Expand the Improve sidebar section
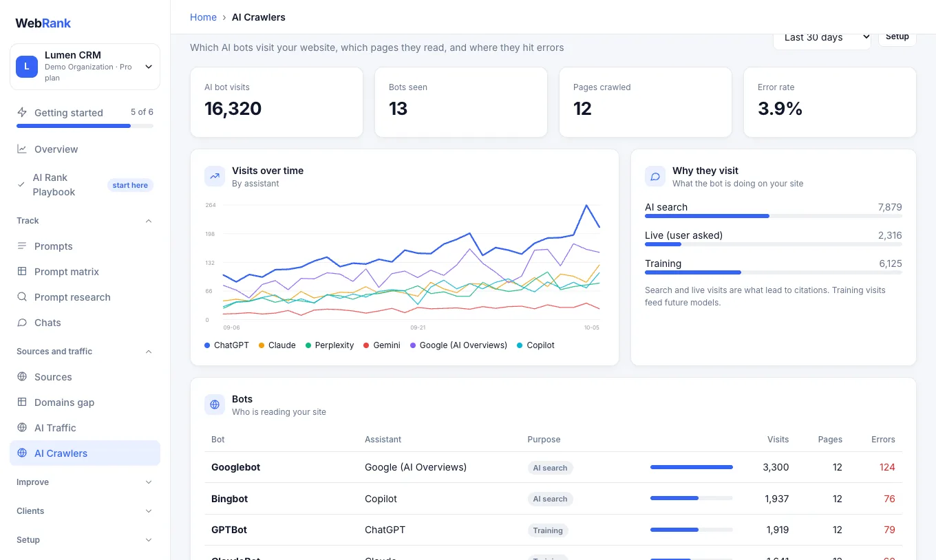Image resolution: width=936 pixels, height=560 pixels. [x=85, y=482]
